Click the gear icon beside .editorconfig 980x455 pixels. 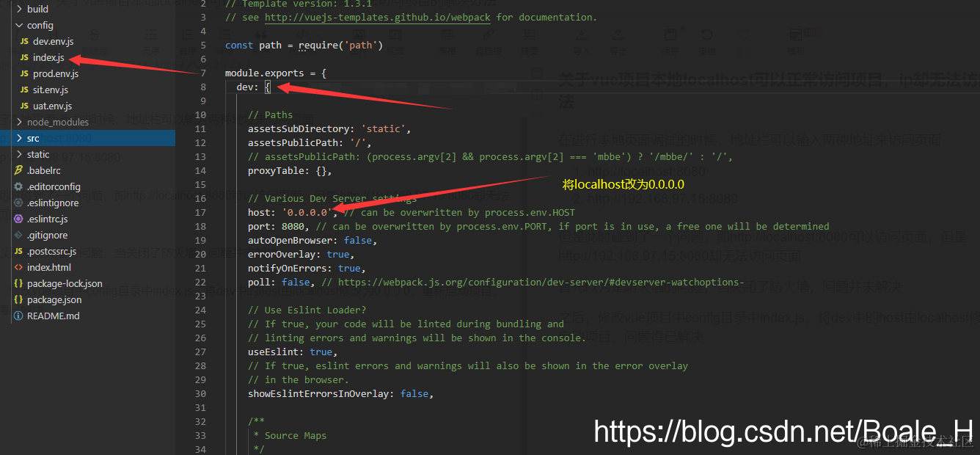click(x=19, y=187)
